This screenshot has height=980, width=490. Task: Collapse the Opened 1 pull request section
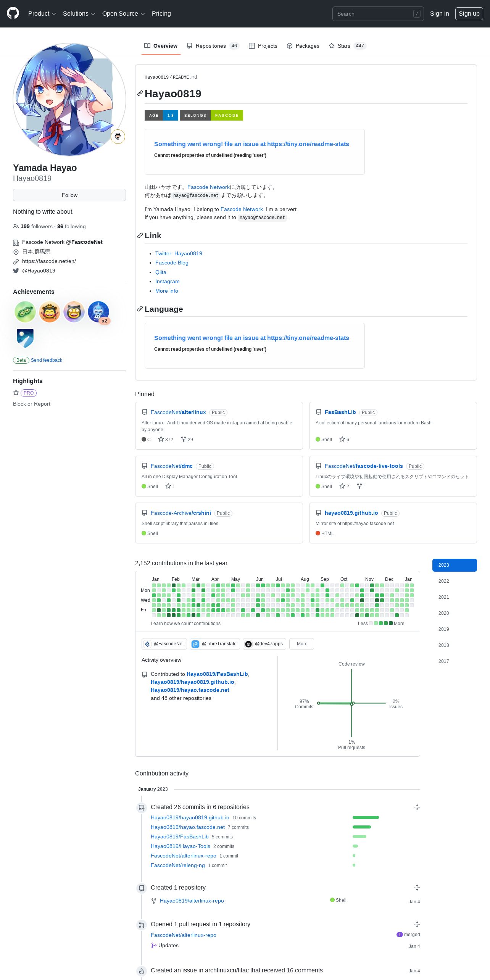[x=417, y=924]
